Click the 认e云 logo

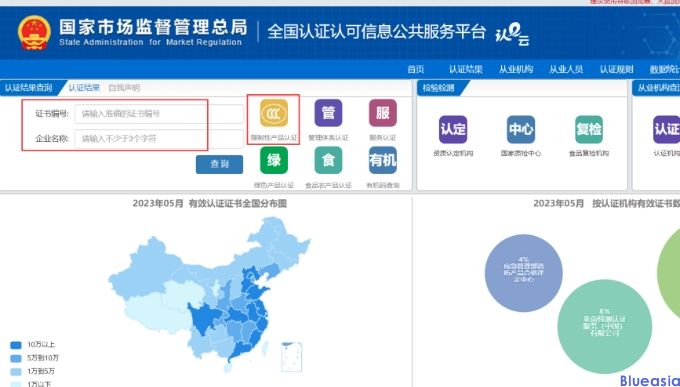512,35
